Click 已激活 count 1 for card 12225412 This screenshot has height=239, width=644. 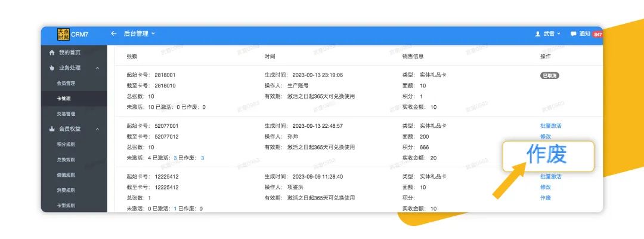coord(175,209)
